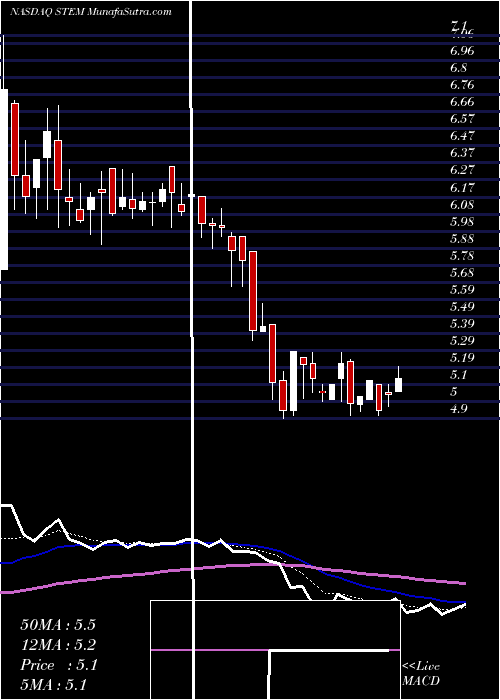This screenshot has height=700, width=500.
Task: Select the 5.39 price axis label
Action: [x=462, y=324]
